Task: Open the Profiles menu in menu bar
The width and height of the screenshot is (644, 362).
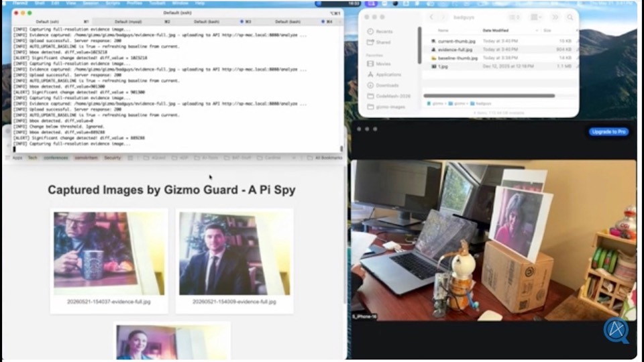Action: click(134, 3)
